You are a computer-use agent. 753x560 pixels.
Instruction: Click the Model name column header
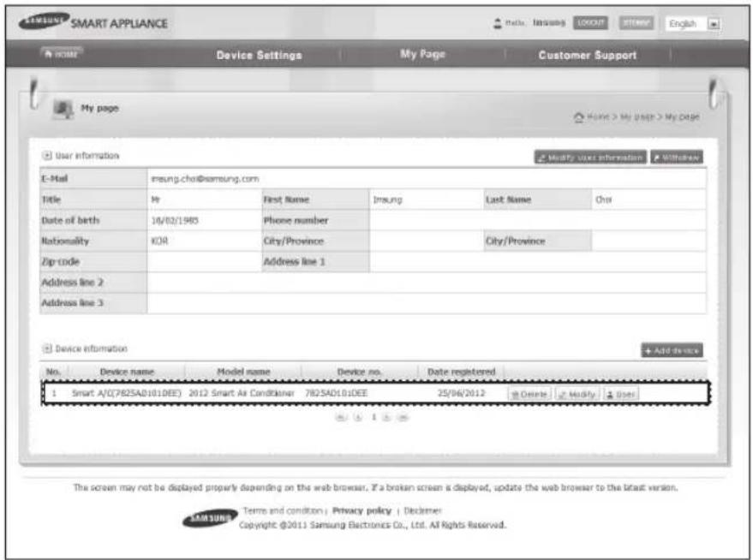243,372
